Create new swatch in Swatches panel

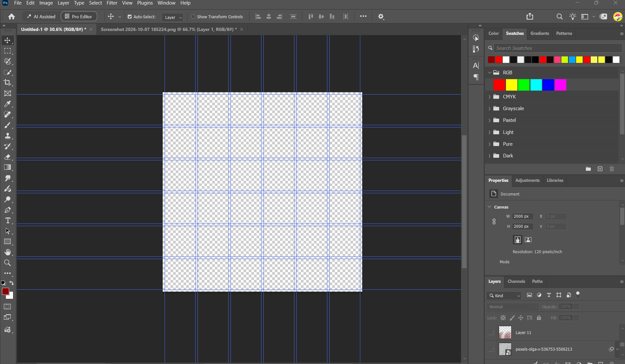point(600,169)
